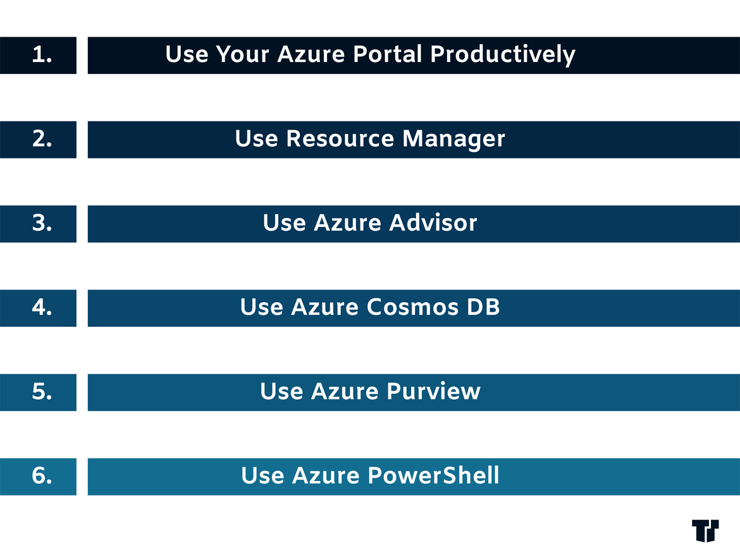The width and height of the screenshot is (740, 560).
Task: Click the number 2. box
Action: click(x=38, y=140)
